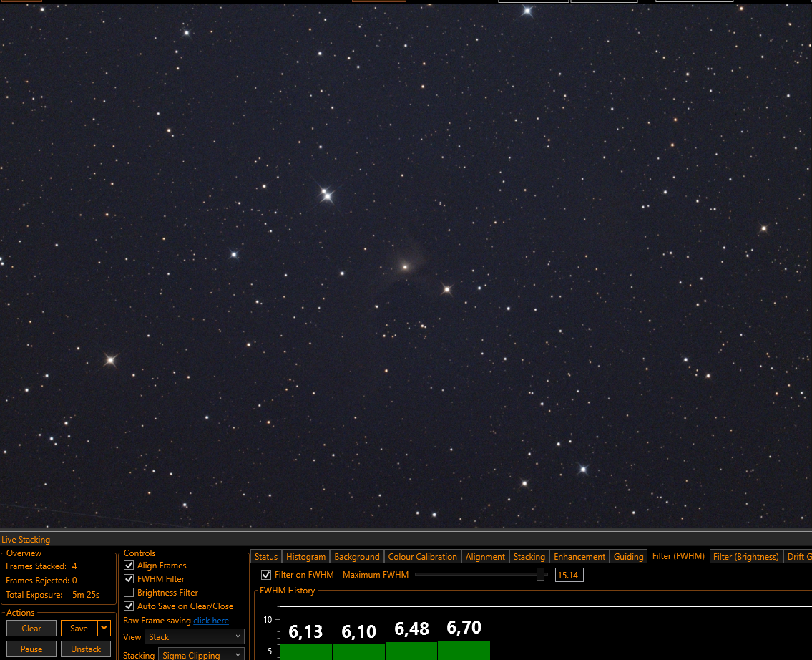Click the FWHM history bar labeled 6,13
This screenshot has width=812, height=660.
tap(306, 651)
